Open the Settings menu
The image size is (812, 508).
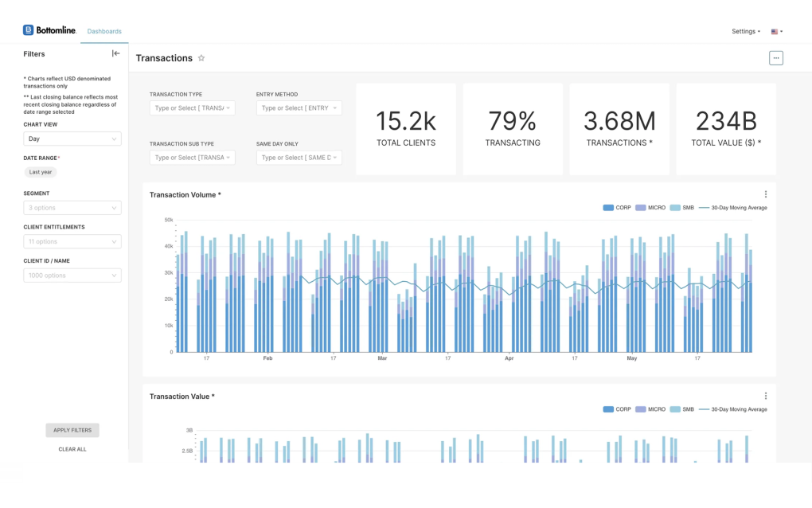click(x=745, y=32)
